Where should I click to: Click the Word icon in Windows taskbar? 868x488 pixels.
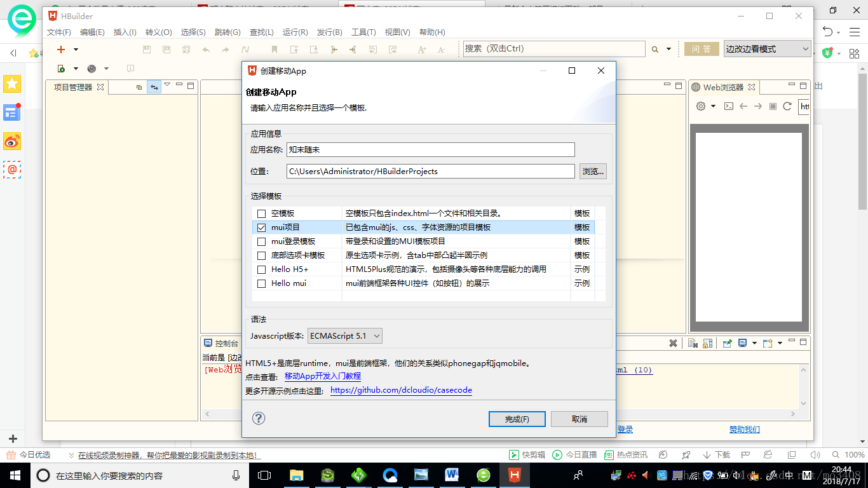coord(452,475)
